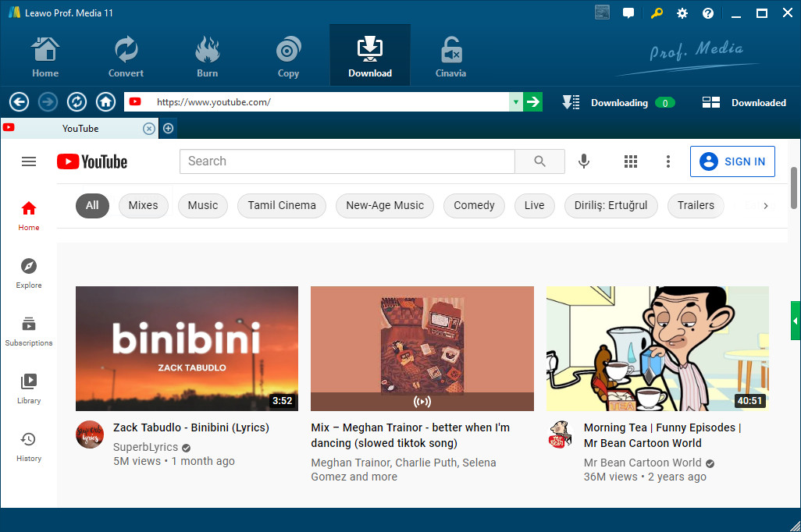801x532 pixels.
Task: Go forward with the browser forward arrow
Action: pos(48,102)
